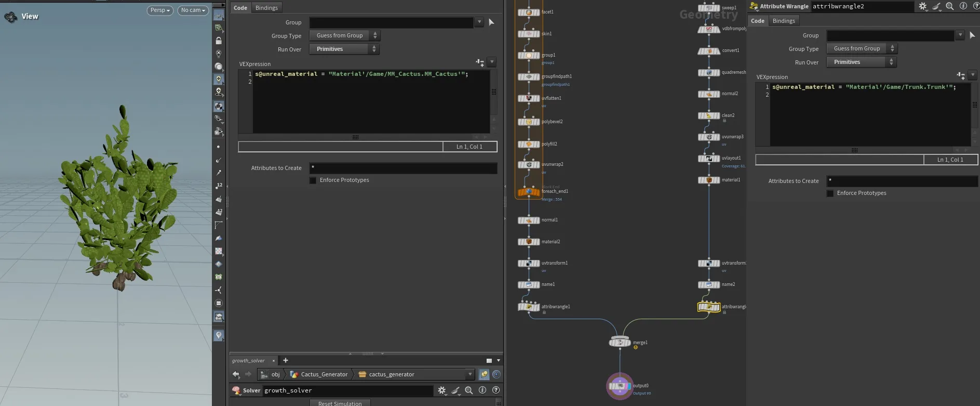Open gear menu for attribwrangle2
The image size is (980, 406).
pyautogui.click(x=923, y=6)
